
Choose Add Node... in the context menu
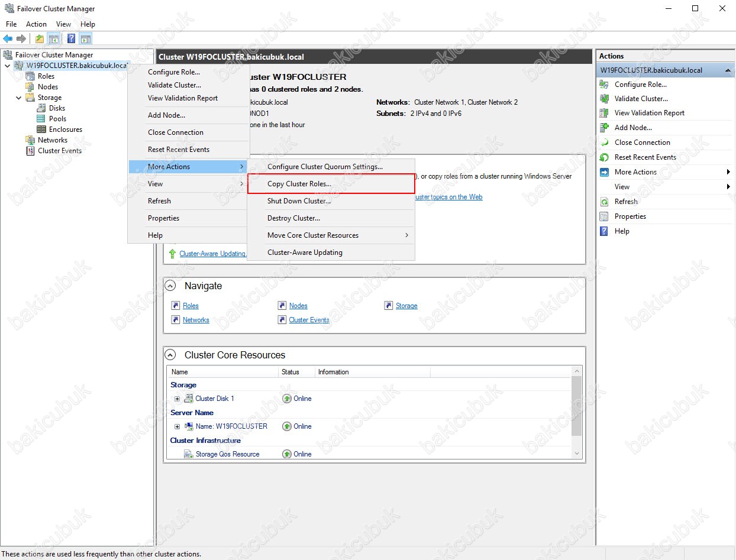pyautogui.click(x=189, y=115)
